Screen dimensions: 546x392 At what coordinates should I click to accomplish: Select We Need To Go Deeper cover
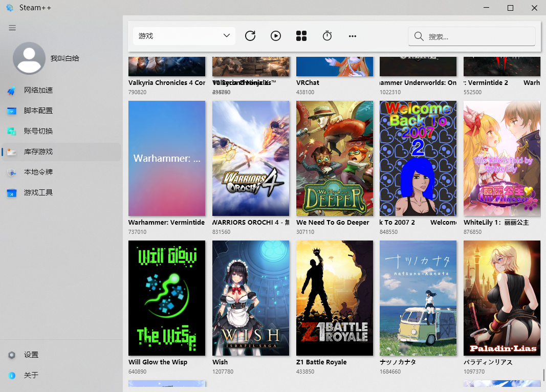point(335,159)
